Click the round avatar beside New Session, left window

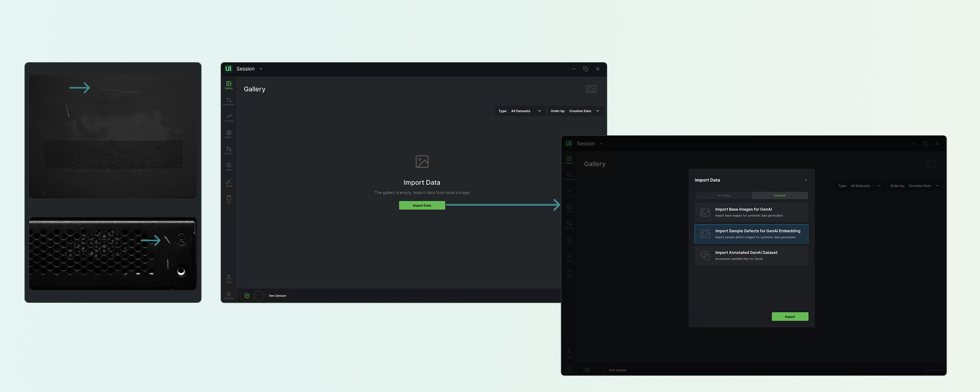coord(259,295)
